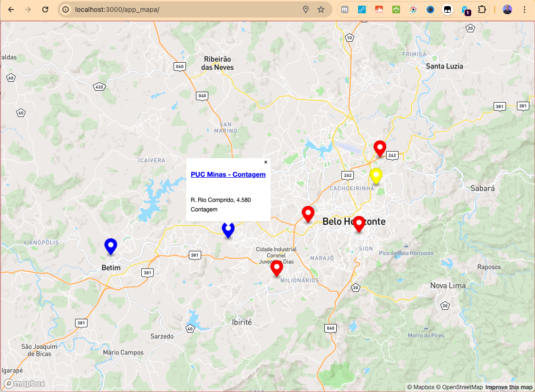Click the yellow map marker near Cachoeirinha
The height and width of the screenshot is (392, 535).
point(376,176)
